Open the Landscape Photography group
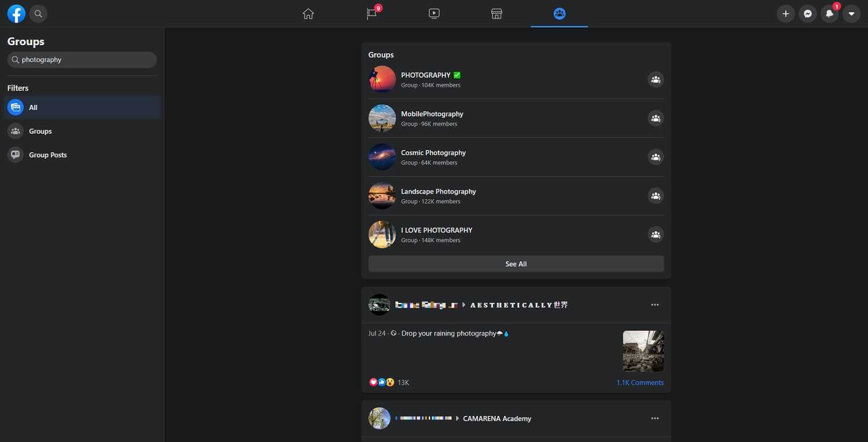This screenshot has width=868, height=442. click(x=439, y=192)
